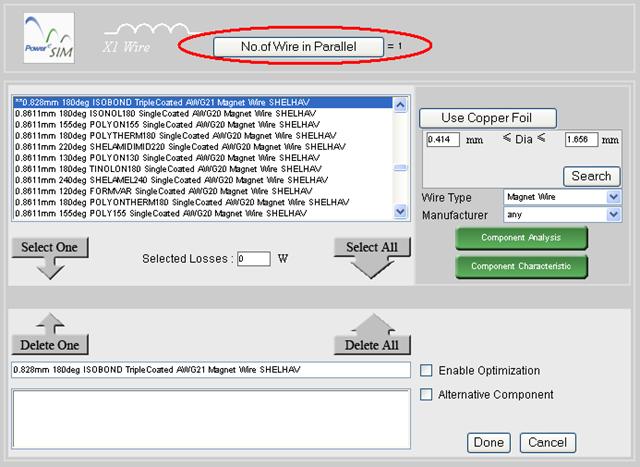
Task: Click the Cancel button
Action: 548,442
